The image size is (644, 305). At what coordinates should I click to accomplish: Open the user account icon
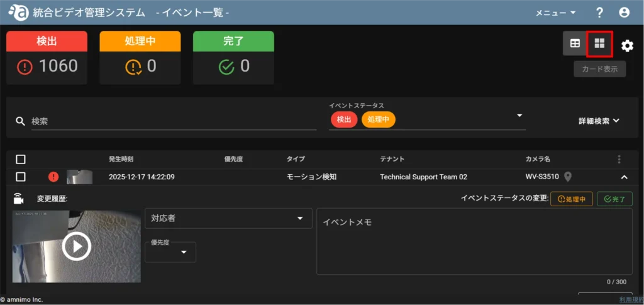point(624,13)
